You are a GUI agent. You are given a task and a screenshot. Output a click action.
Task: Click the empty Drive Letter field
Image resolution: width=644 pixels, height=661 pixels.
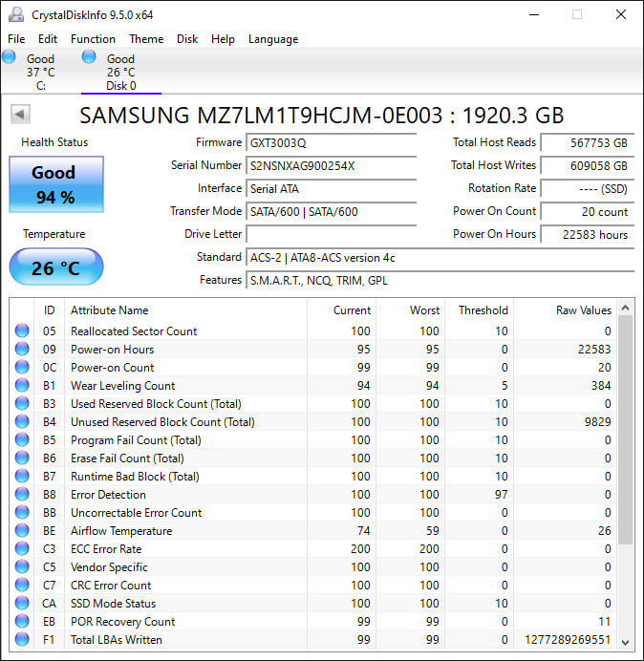pos(332,234)
